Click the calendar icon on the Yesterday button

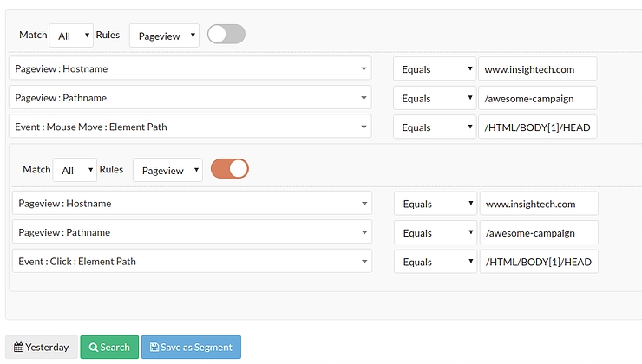pos(18,348)
